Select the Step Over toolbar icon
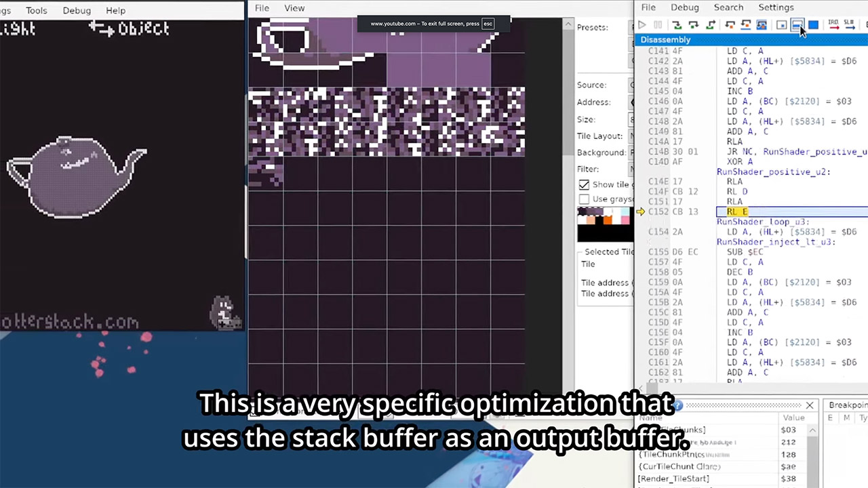The image size is (868, 488). click(693, 25)
